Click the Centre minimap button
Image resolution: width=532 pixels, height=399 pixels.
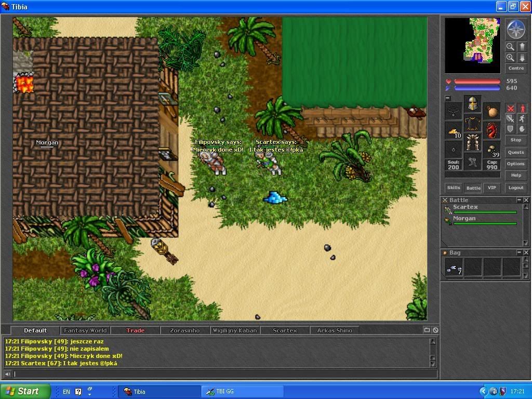(x=516, y=68)
